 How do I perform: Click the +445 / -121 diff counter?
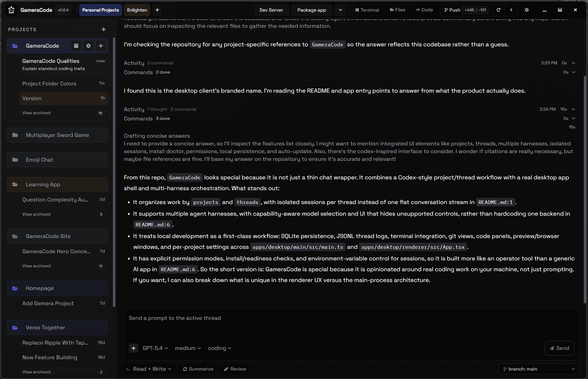coord(475,10)
